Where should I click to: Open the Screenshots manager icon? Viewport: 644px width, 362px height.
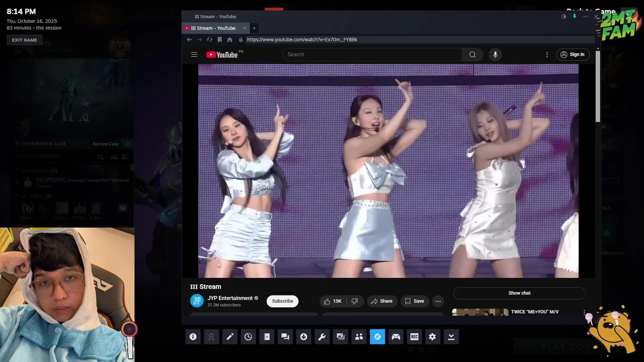tap(341, 337)
